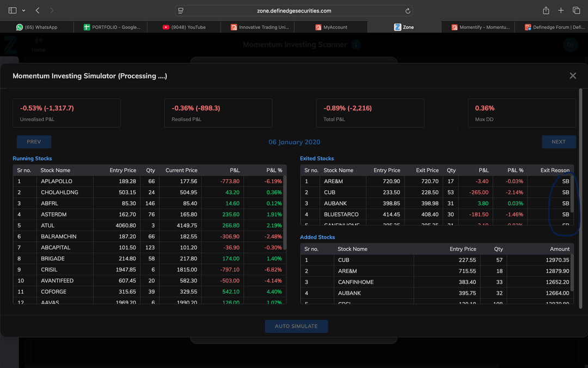Click the NEXT button

point(559,142)
